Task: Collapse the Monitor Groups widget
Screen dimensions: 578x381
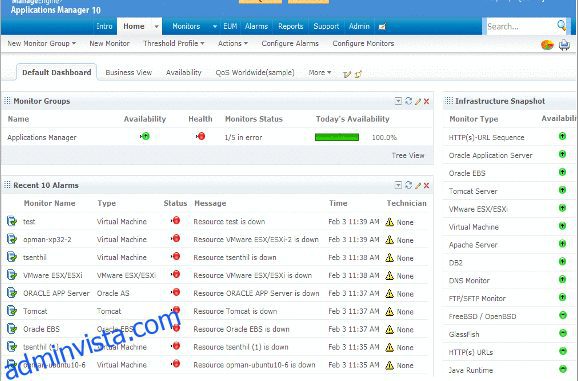Action: (398, 101)
